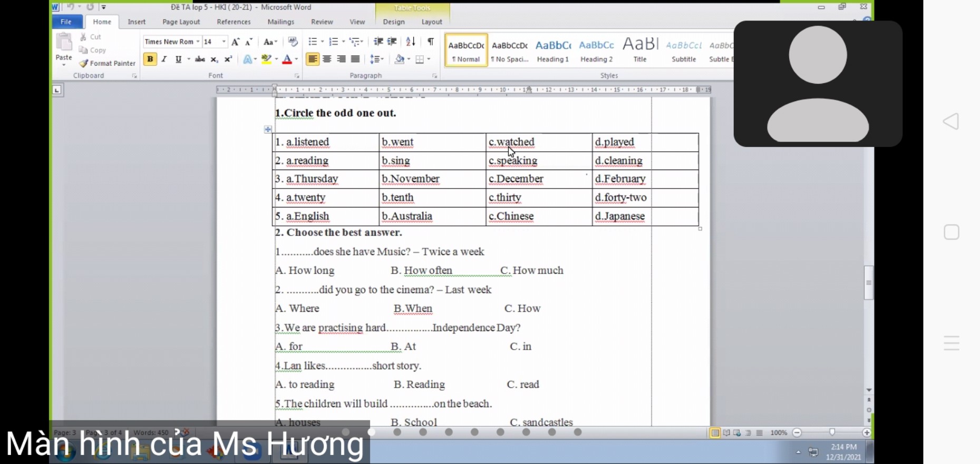This screenshot has width=980, height=464.
Task: Open the font name dropdown
Action: click(198, 42)
